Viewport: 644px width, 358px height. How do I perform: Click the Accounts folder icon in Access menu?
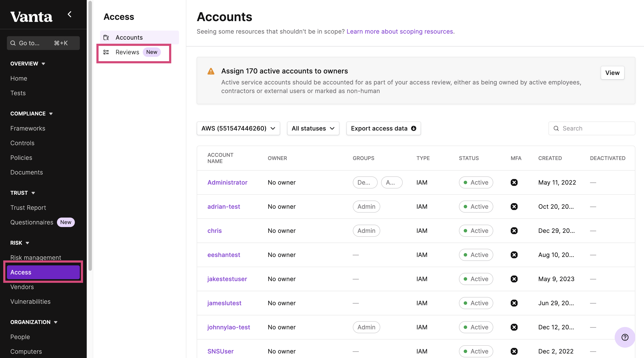pyautogui.click(x=106, y=37)
